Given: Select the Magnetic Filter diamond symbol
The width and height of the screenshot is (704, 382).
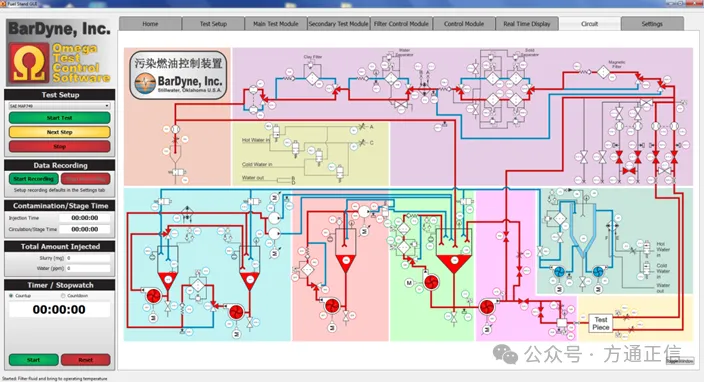Looking at the screenshot, I should 603,72.
